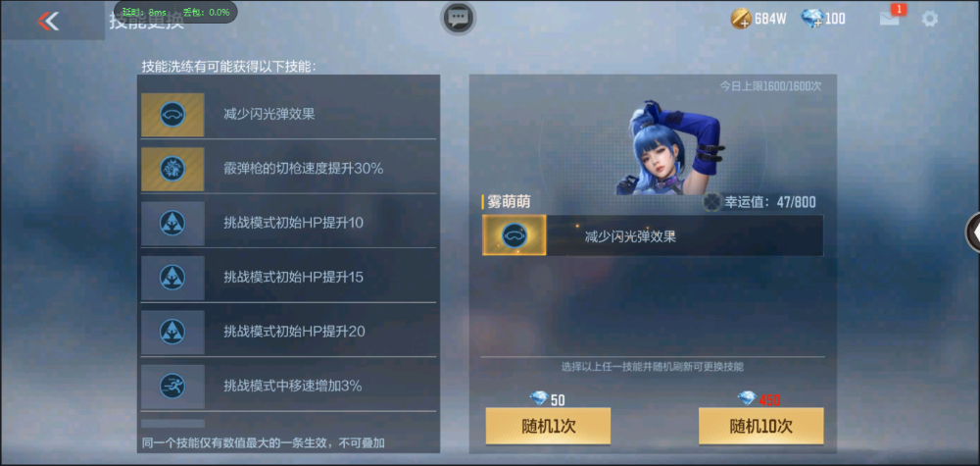Select 挑战模式初始HP提升15 skill row

tap(288, 277)
